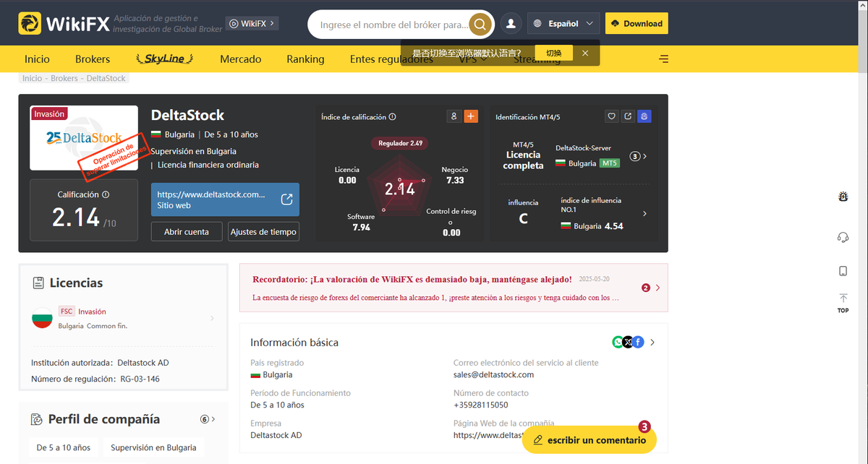Click the share icon in the MT4/5 panel
Image resolution: width=868 pixels, height=464 pixels.
pos(628,116)
